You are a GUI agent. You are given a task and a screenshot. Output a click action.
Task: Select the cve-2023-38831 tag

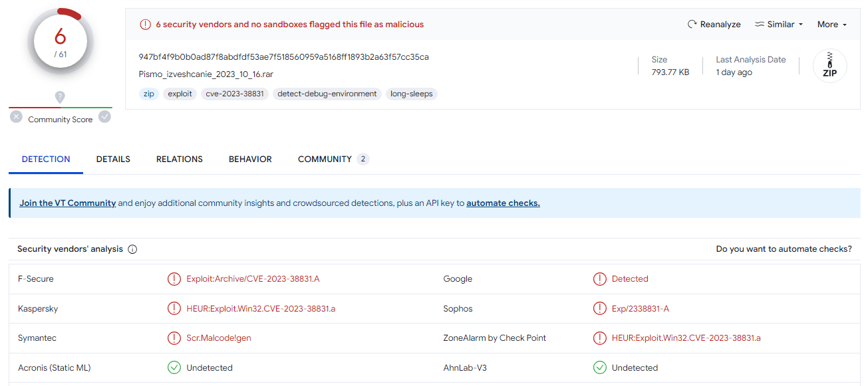(x=235, y=94)
